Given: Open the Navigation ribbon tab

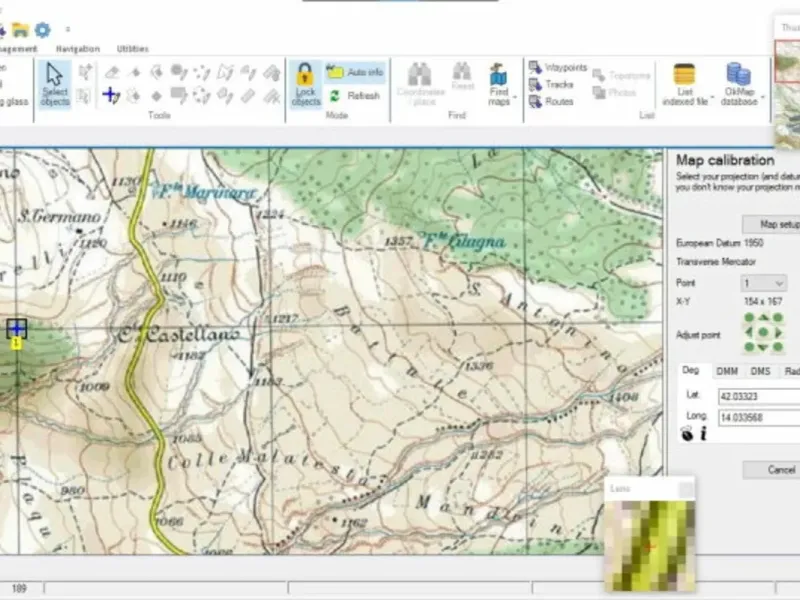Looking at the screenshot, I should click(78, 49).
